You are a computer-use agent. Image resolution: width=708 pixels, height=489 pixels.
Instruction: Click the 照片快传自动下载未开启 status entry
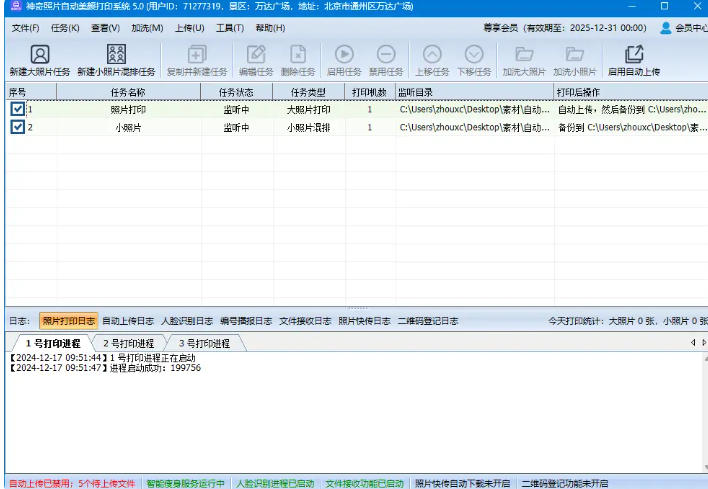tap(463, 483)
